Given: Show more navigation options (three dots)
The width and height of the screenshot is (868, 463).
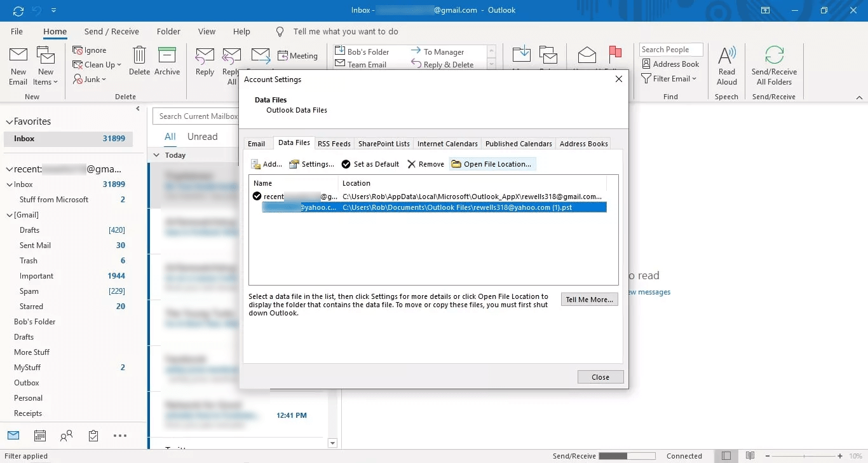Looking at the screenshot, I should click(120, 436).
